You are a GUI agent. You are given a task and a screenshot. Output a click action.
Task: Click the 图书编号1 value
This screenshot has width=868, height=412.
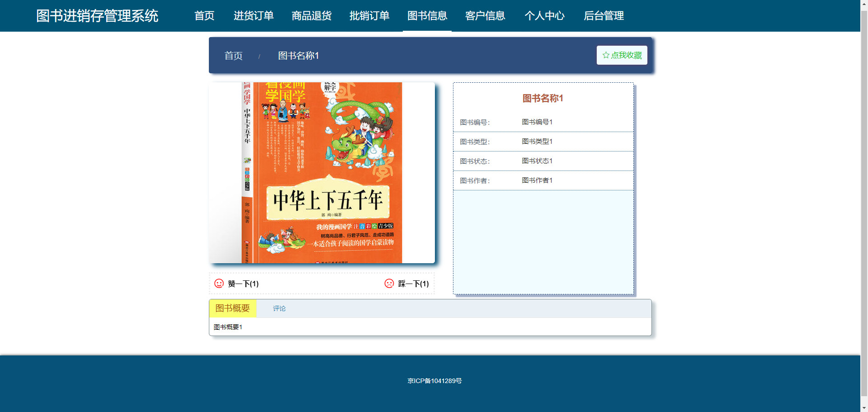click(x=537, y=122)
